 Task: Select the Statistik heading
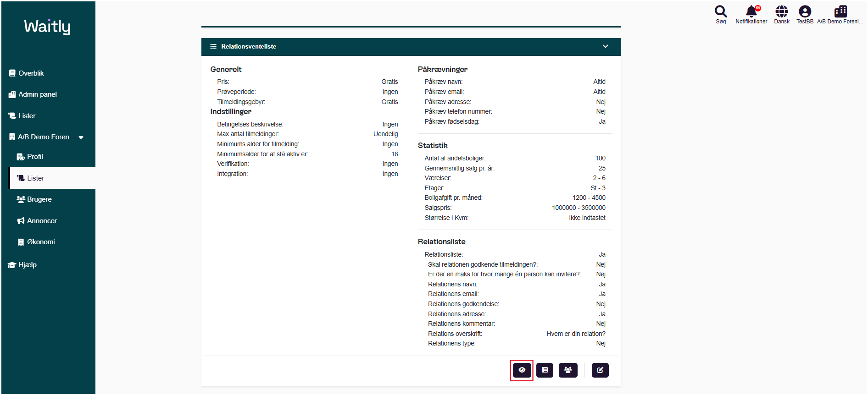pyautogui.click(x=433, y=145)
